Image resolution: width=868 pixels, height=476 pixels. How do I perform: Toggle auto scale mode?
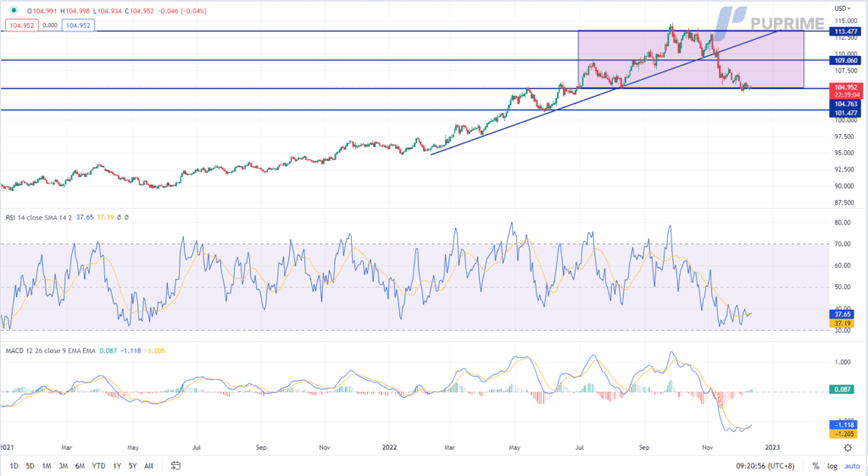(853, 466)
